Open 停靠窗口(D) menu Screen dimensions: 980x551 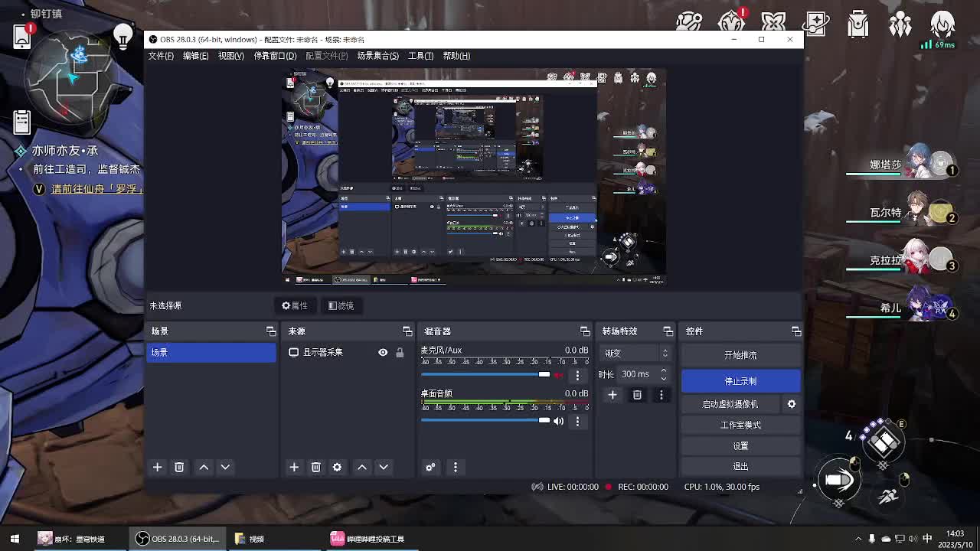pos(275,56)
